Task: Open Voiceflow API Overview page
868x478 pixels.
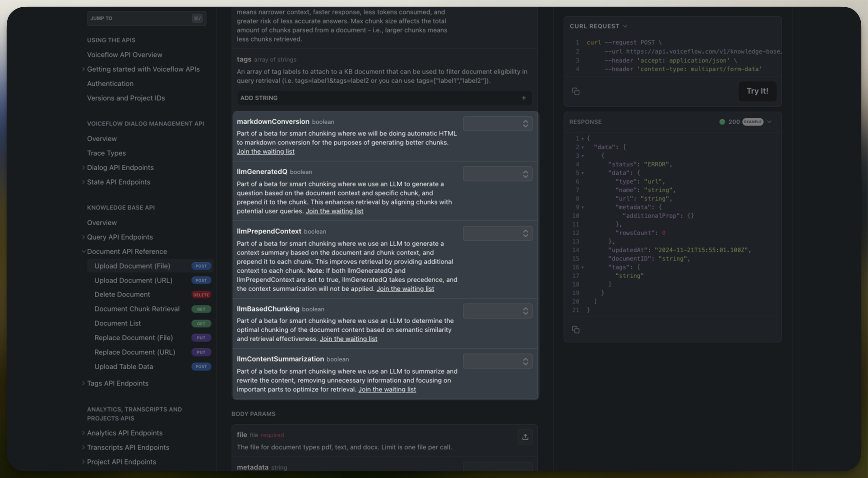Action: (x=125, y=55)
